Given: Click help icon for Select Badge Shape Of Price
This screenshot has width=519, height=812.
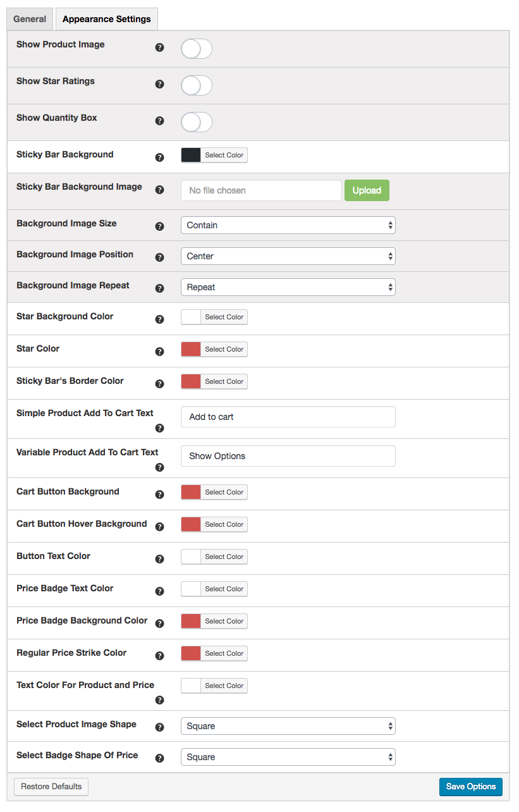Looking at the screenshot, I should (159, 758).
